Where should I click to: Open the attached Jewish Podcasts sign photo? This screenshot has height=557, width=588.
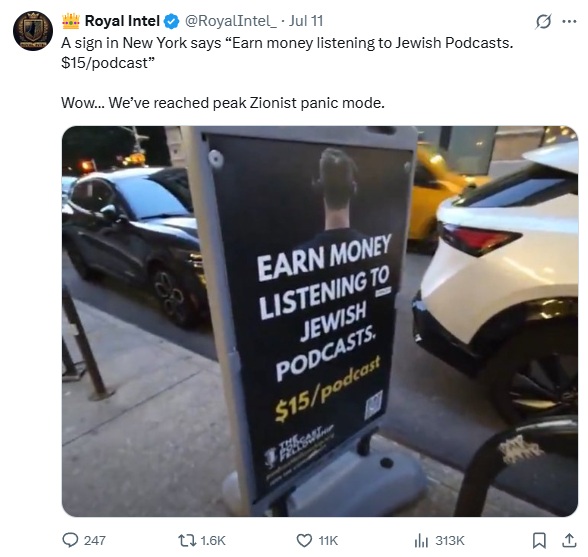[320, 321]
